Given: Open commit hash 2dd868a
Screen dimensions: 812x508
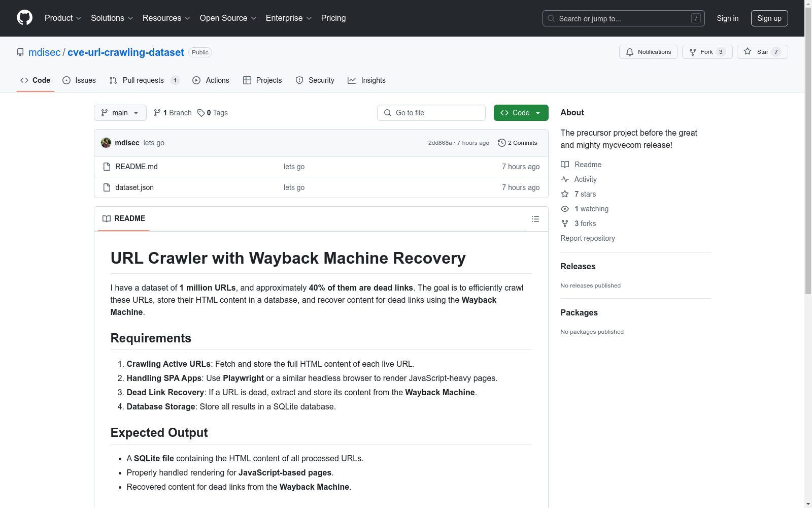Looking at the screenshot, I should tap(440, 143).
